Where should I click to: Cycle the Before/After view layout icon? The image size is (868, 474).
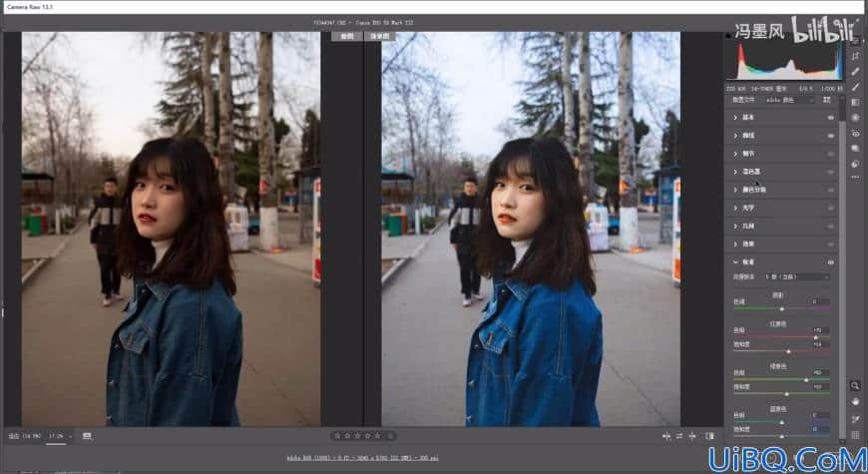709,436
